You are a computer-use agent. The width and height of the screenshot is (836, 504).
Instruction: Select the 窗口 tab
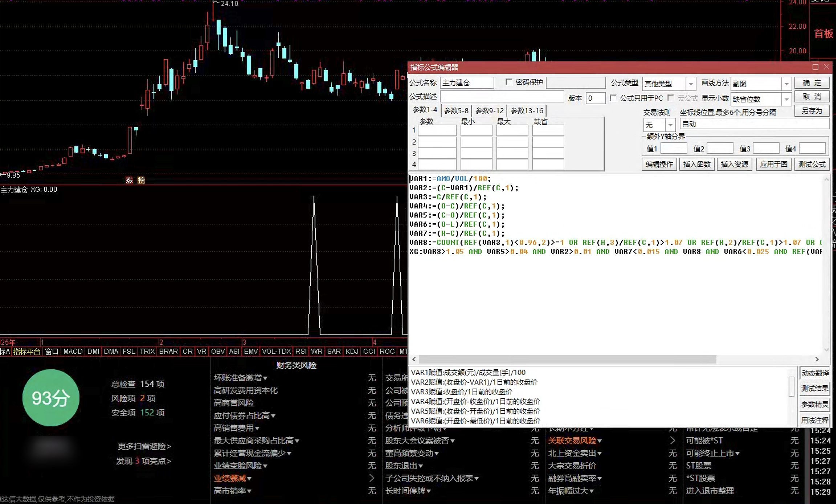tap(52, 351)
